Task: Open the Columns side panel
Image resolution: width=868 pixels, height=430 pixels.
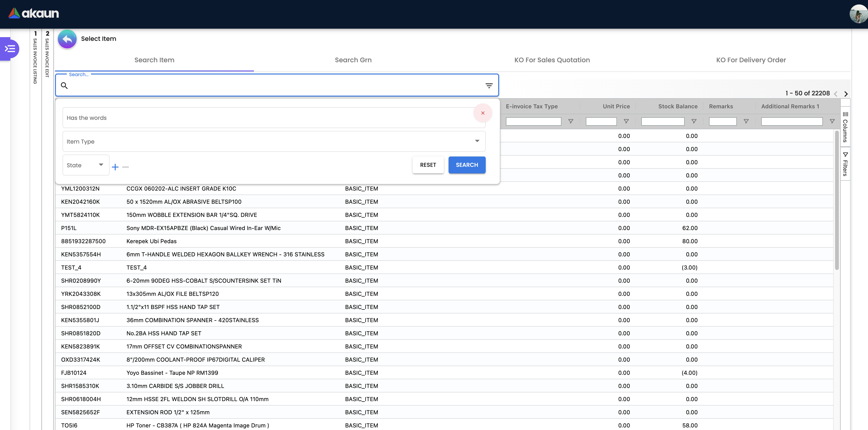Action: (x=845, y=127)
